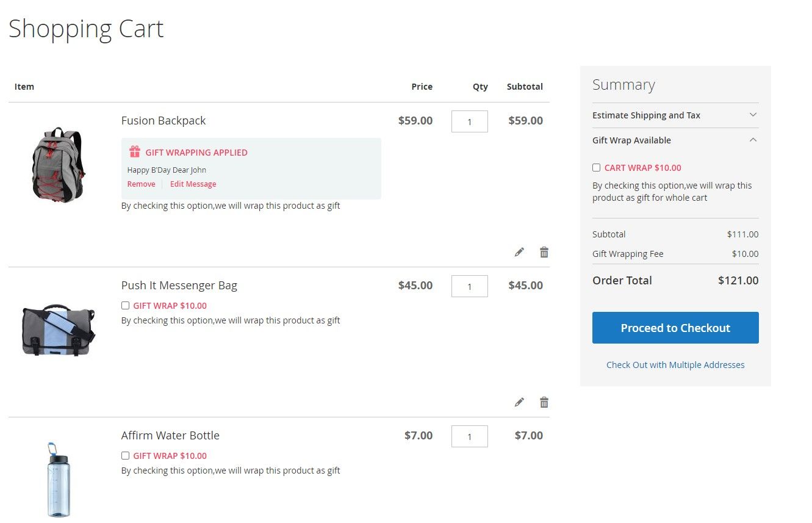The height and width of the screenshot is (523, 812).
Task: Click the edit pencil icon for Fusion Backpack
Action: (519, 252)
